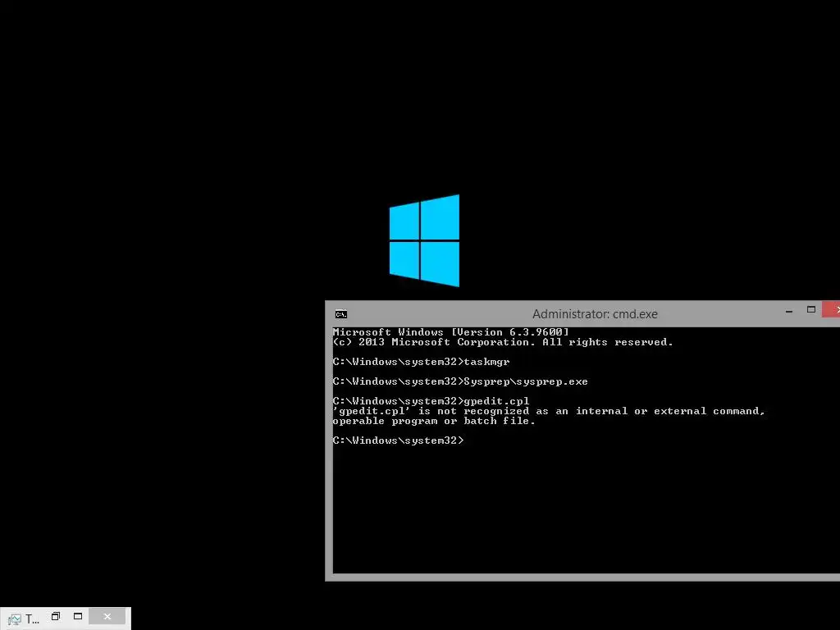Minimize the Administrator: cmd.exe window
The height and width of the screenshot is (630, 840).
[x=788, y=311]
